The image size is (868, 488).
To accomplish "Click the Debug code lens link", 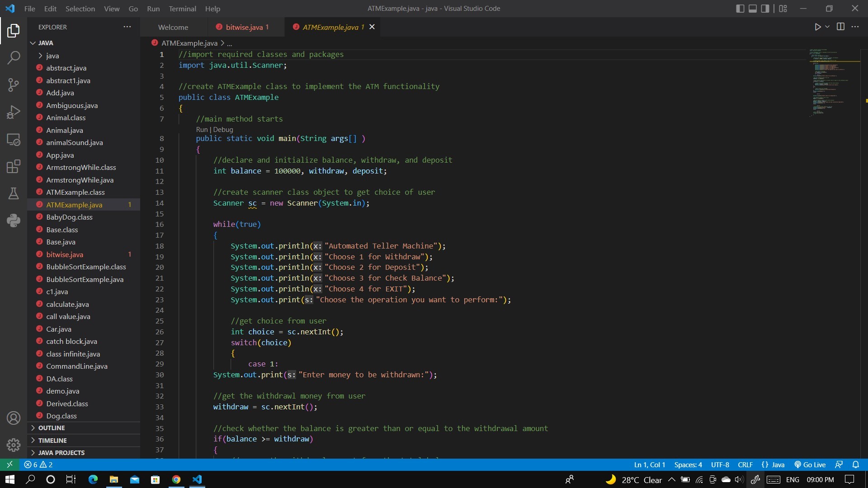I will pos(223,129).
